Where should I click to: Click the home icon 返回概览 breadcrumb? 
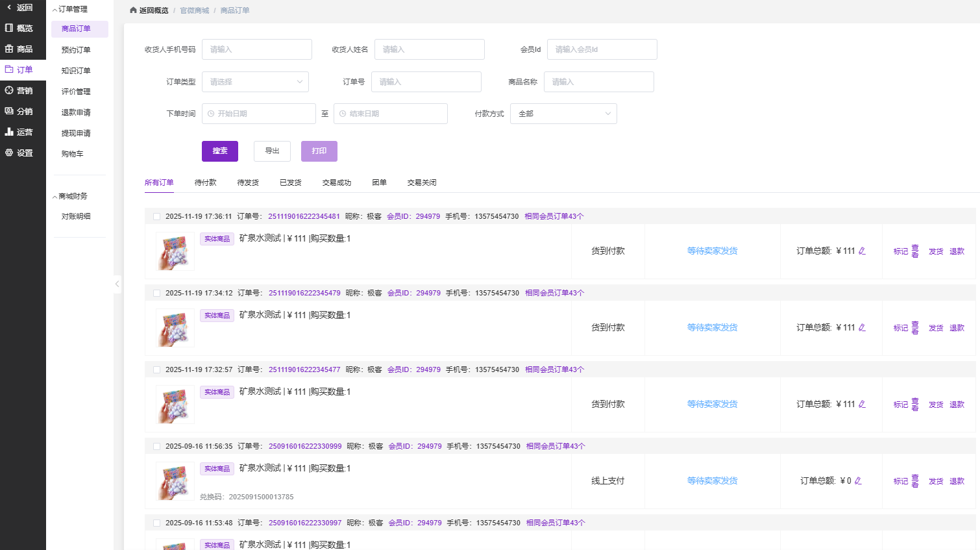133,10
